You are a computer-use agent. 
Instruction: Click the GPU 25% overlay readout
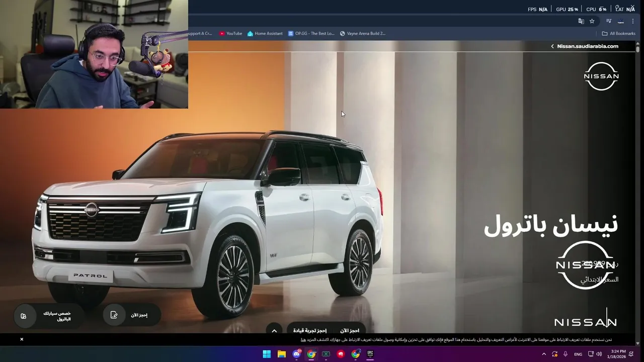567,9
